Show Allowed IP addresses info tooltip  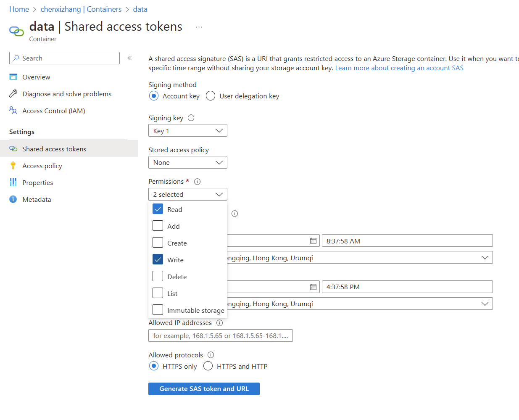[219, 323]
